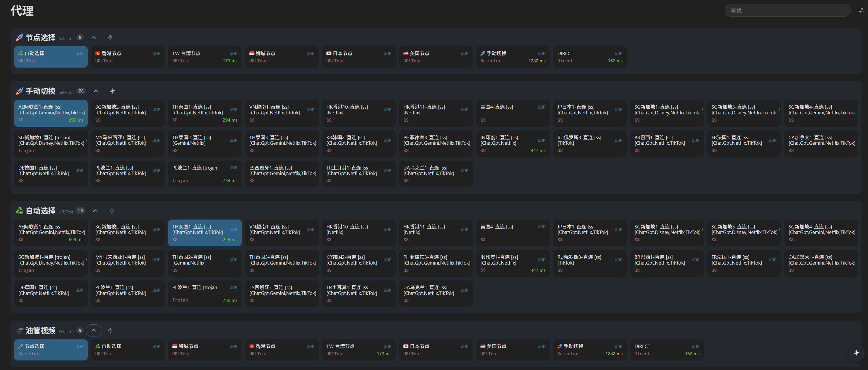This screenshot has height=370, width=868.
Task: Collapse the 自动选择 URLTest group
Action: 95,211
